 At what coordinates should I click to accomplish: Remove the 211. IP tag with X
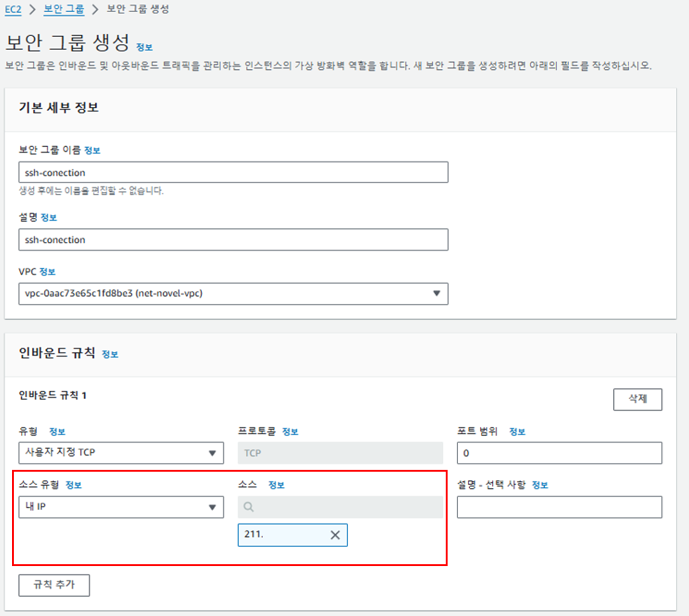coord(336,535)
